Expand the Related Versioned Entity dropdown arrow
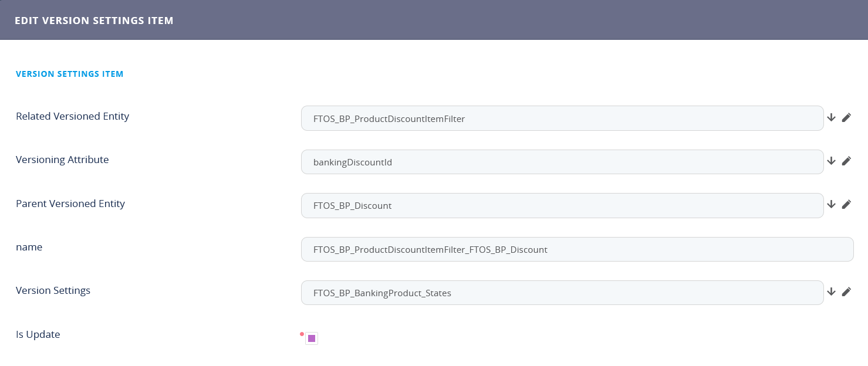 [831, 118]
